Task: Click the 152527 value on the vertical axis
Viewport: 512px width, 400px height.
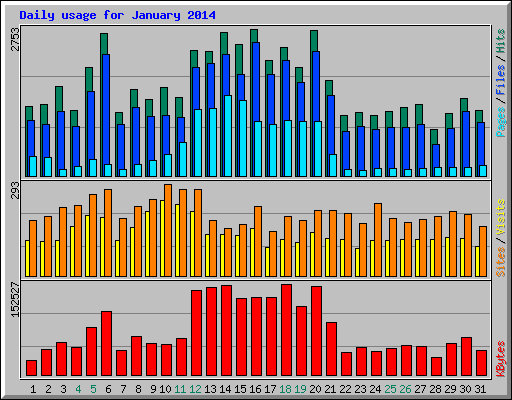Action: tap(15, 300)
